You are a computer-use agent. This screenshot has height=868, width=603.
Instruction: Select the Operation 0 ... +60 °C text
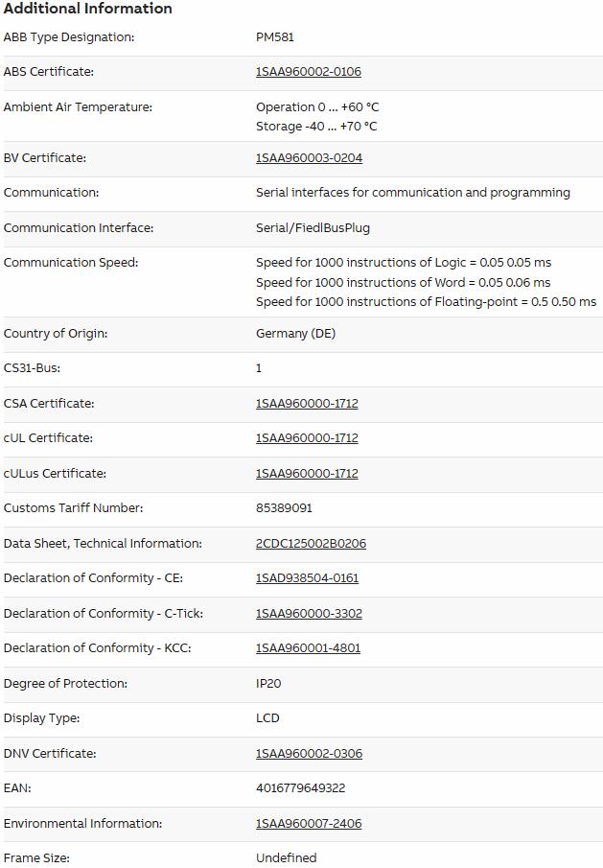pyautogui.click(x=317, y=106)
